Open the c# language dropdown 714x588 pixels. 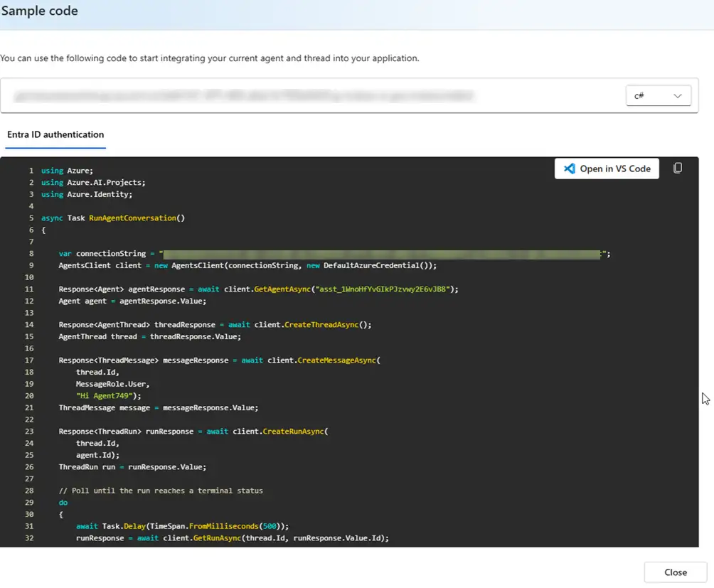point(658,95)
